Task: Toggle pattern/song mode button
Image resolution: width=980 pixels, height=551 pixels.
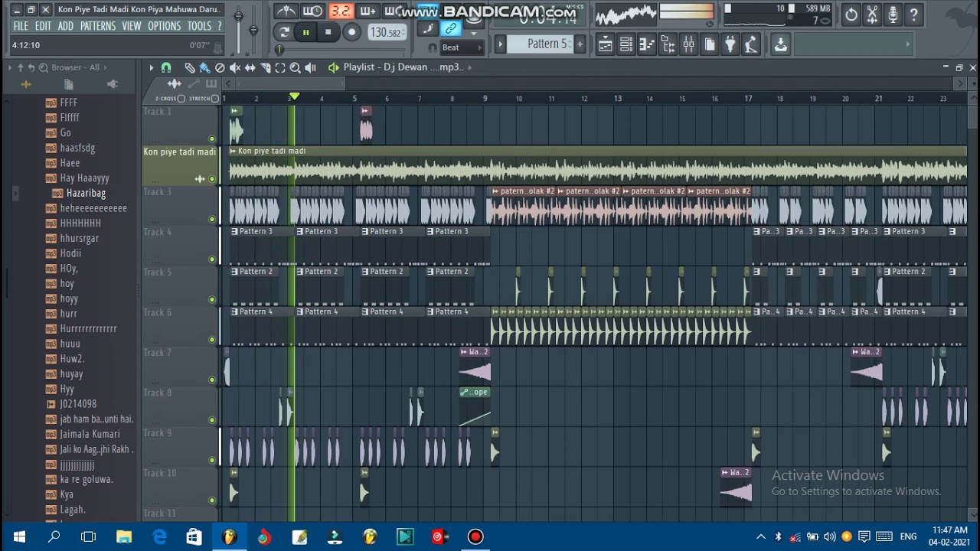Action: click(284, 32)
